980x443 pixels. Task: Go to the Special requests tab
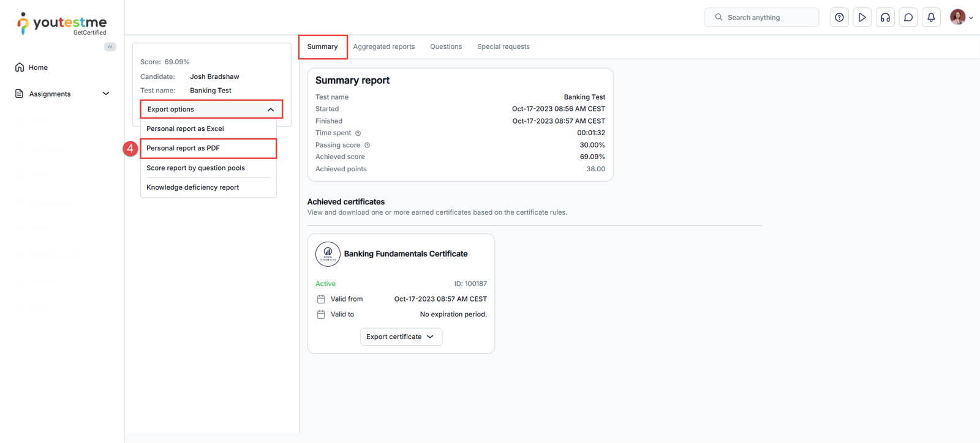[x=503, y=47]
